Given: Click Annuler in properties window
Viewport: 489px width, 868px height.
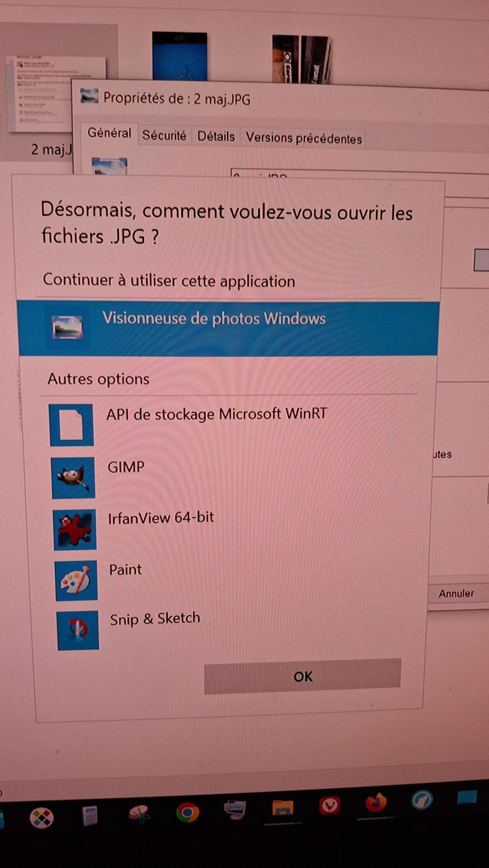Looking at the screenshot, I should click(456, 593).
